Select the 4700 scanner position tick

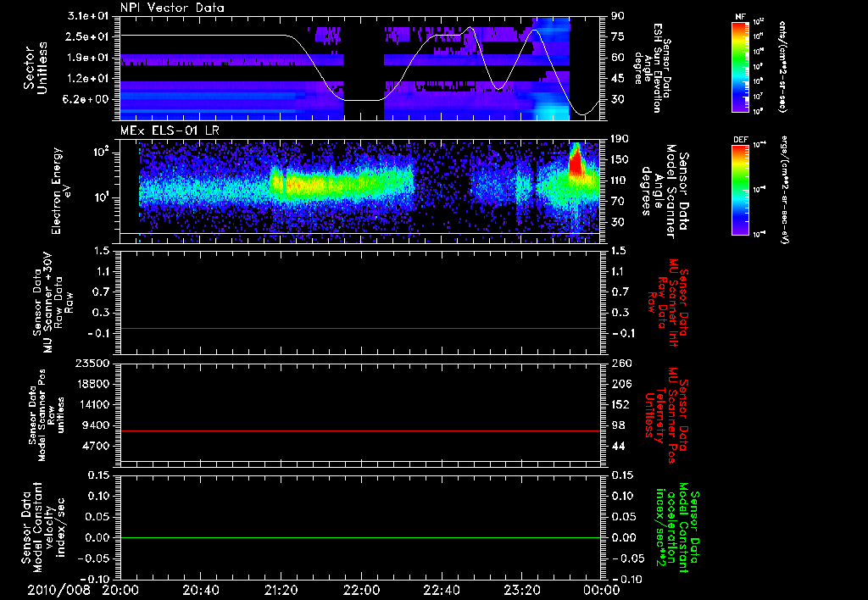pos(97,446)
